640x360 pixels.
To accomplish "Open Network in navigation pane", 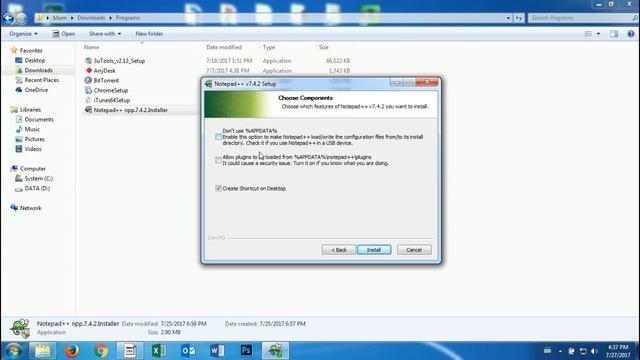I will coord(31,208).
